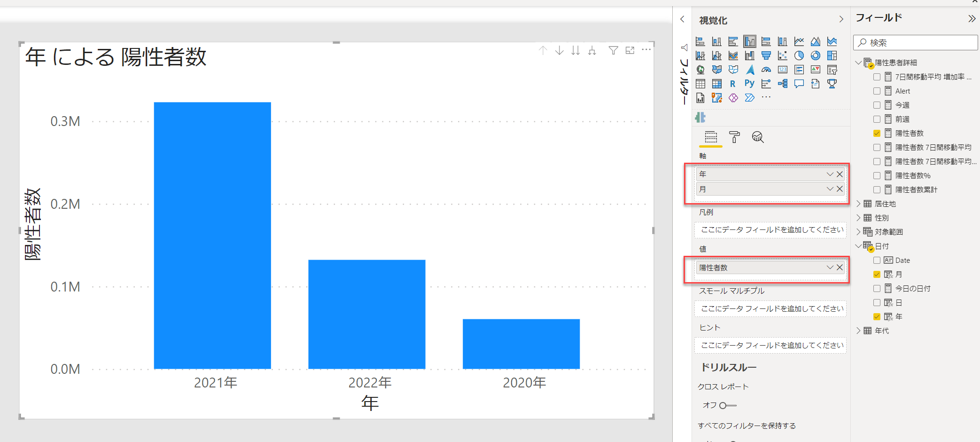
Task: Select the donut chart visual
Action: click(816, 55)
